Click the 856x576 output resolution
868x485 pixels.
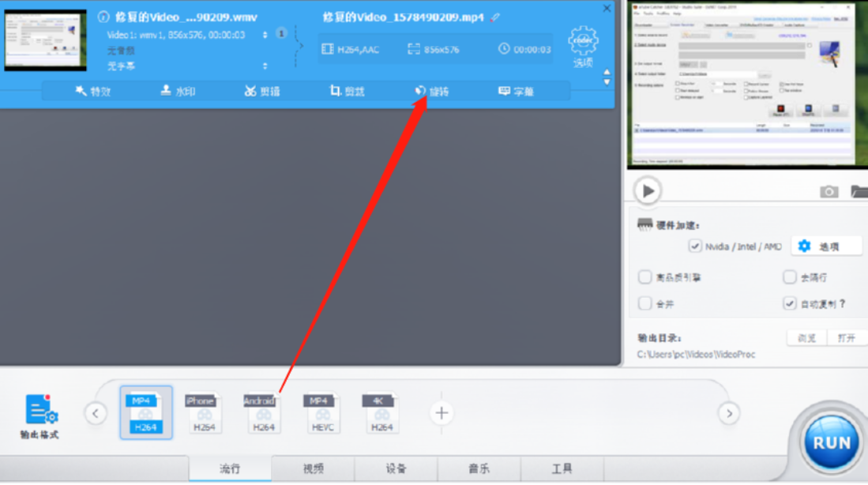(x=434, y=49)
